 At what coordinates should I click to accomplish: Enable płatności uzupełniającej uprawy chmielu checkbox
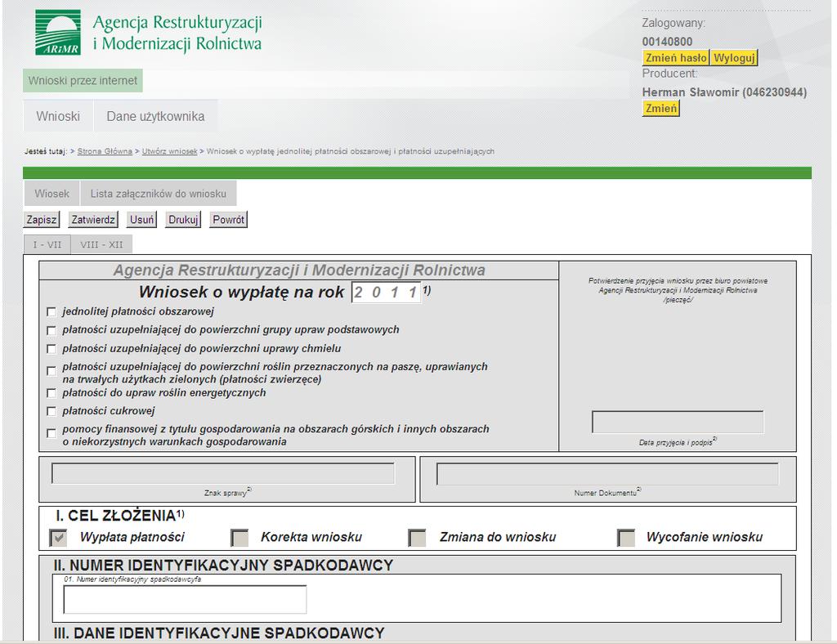[51, 349]
